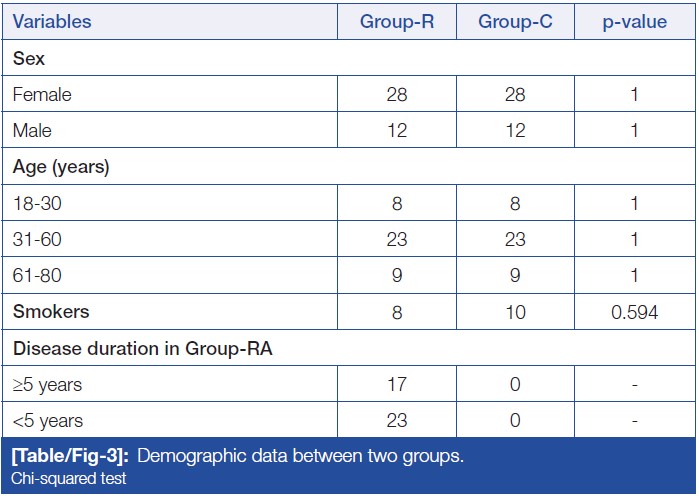Select the Group-C column header

[x=514, y=22]
